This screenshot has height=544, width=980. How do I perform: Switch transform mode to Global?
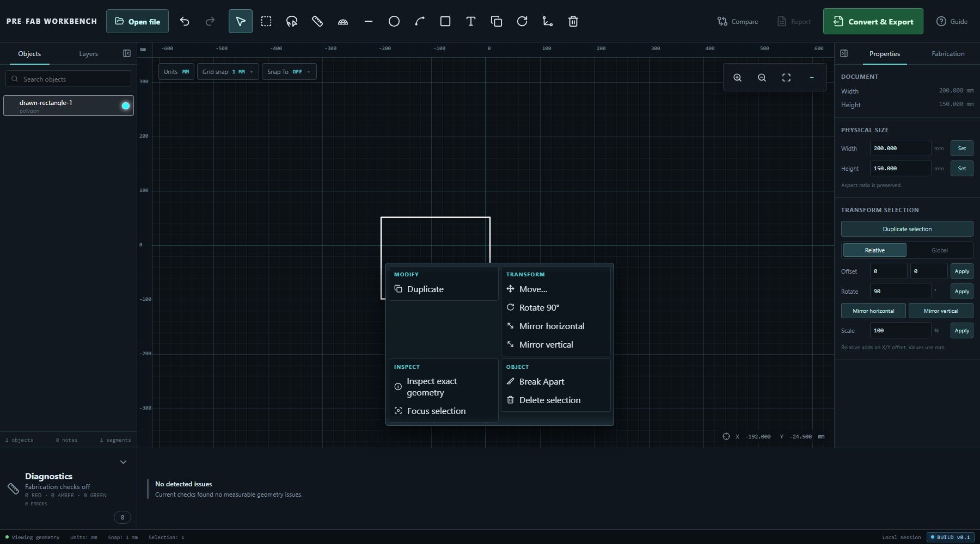click(940, 250)
